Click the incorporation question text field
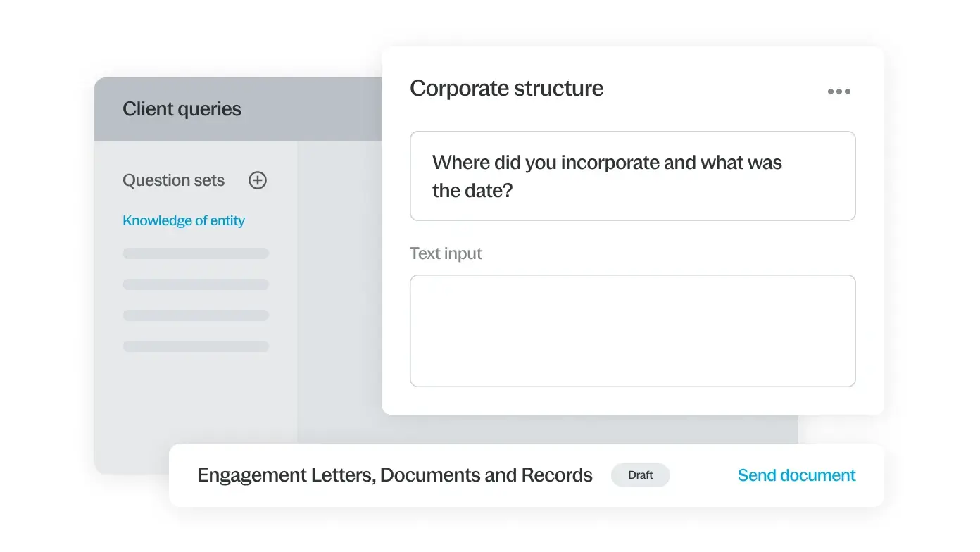 632,176
